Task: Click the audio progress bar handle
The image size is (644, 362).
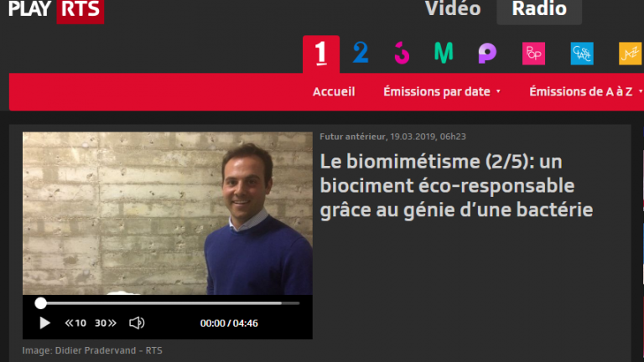Action: coord(40,303)
